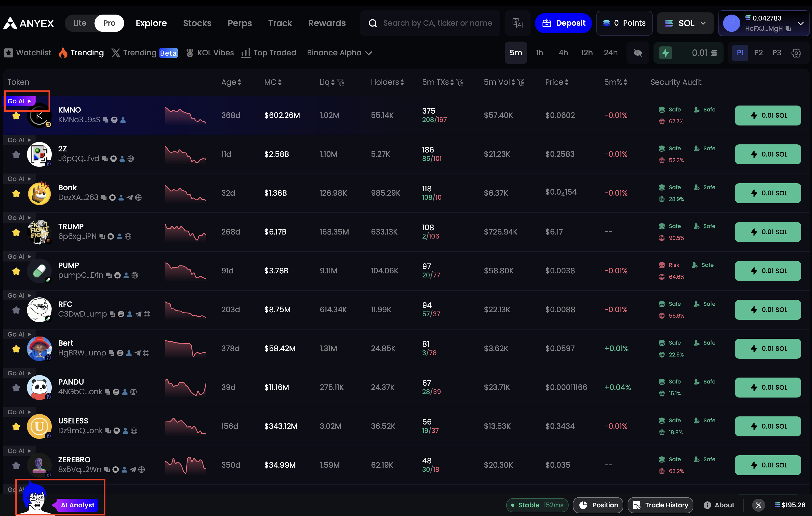Open the Perps navigation tab
Viewport: 812px width, 516px height.
[239, 23]
